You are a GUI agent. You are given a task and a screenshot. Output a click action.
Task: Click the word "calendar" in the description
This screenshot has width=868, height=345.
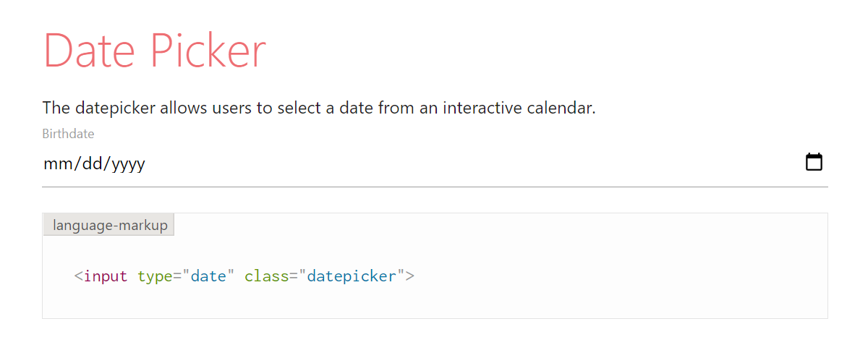[x=560, y=108]
